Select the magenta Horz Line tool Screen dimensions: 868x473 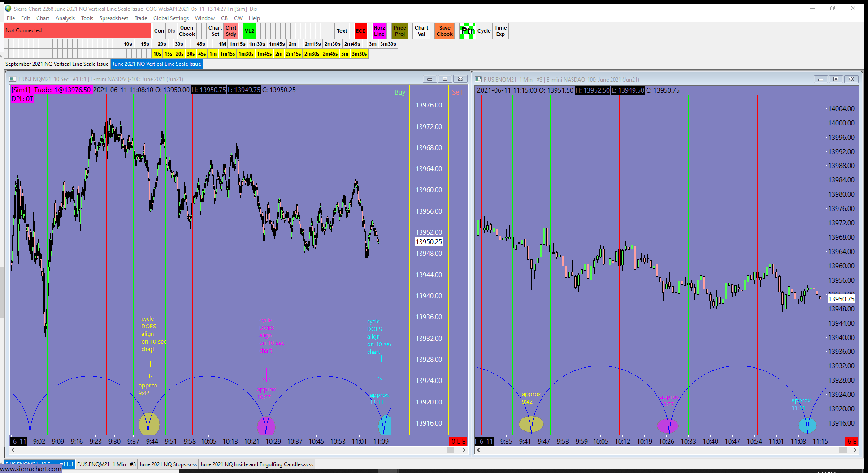pyautogui.click(x=379, y=31)
